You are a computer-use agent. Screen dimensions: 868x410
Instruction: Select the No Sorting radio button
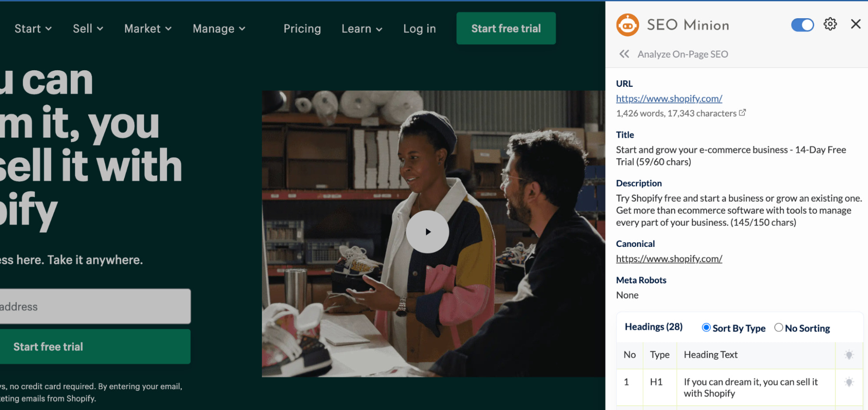[779, 328]
